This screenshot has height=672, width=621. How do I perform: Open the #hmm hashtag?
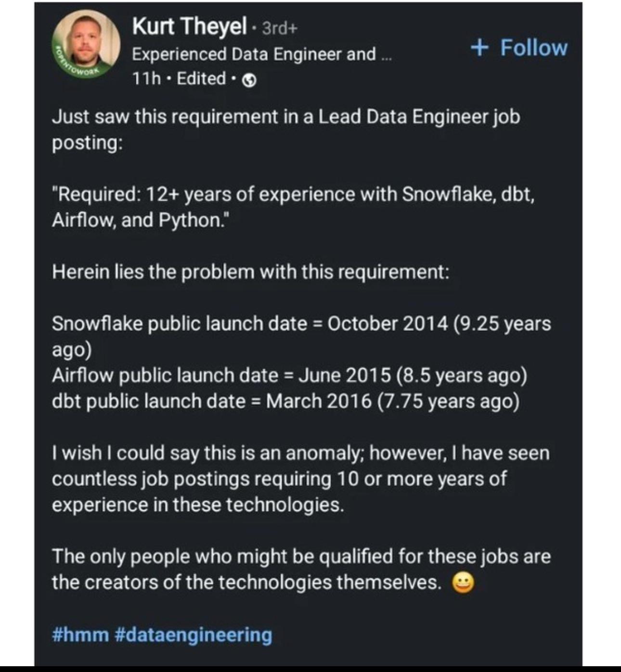(x=80, y=634)
